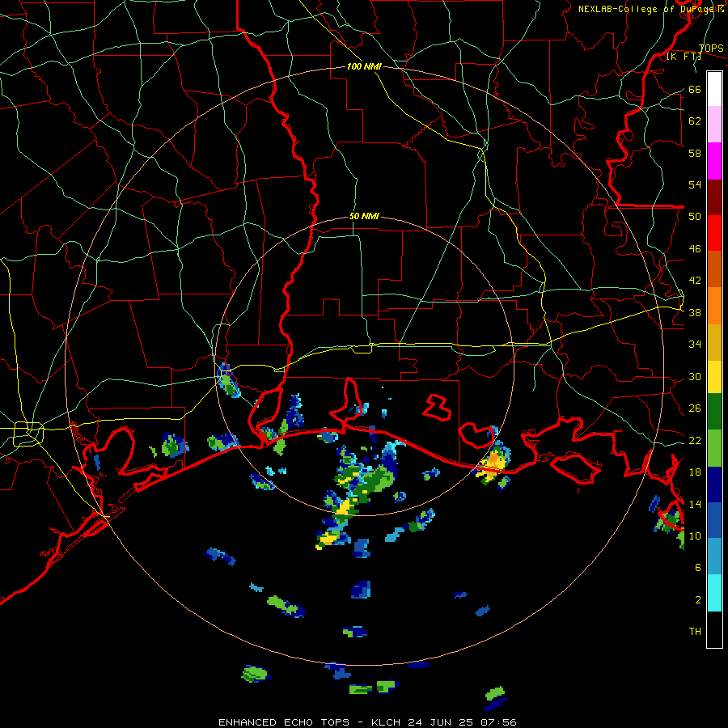Click the legend value 66

click(x=695, y=89)
